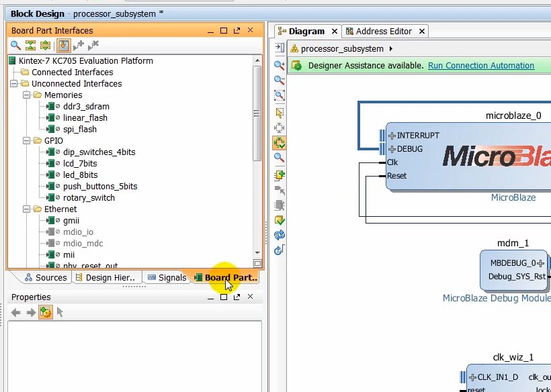This screenshot has width=551, height=392.
Task: Select the ddr3_sdram interface
Action: coord(86,107)
